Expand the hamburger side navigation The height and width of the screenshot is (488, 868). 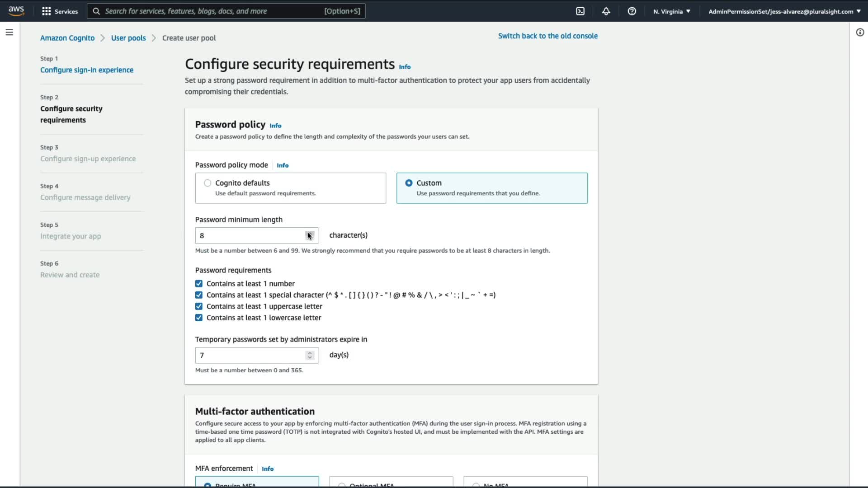pyautogui.click(x=9, y=32)
